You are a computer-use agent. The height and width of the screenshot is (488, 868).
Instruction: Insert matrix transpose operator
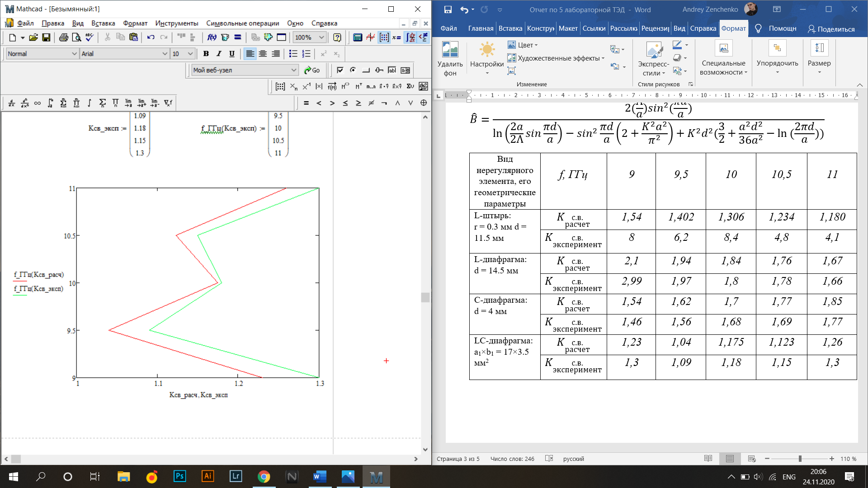359,86
